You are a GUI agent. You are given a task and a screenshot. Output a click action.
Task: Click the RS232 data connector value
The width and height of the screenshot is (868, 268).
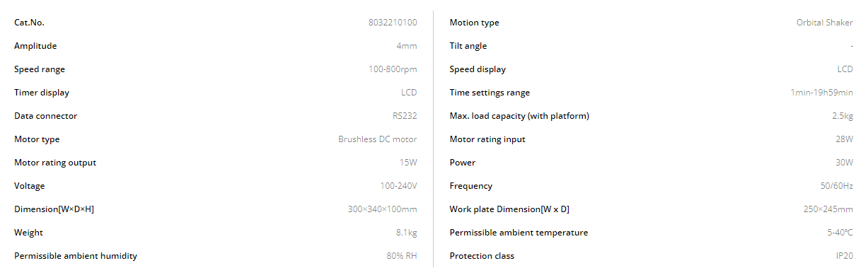coord(405,116)
